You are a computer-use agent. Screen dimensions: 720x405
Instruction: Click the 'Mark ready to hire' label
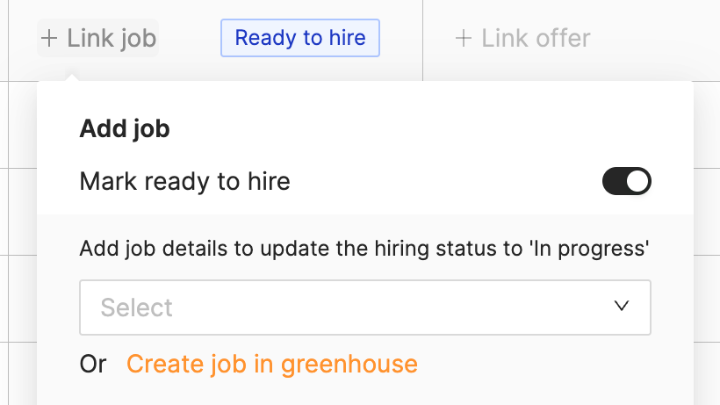(184, 181)
